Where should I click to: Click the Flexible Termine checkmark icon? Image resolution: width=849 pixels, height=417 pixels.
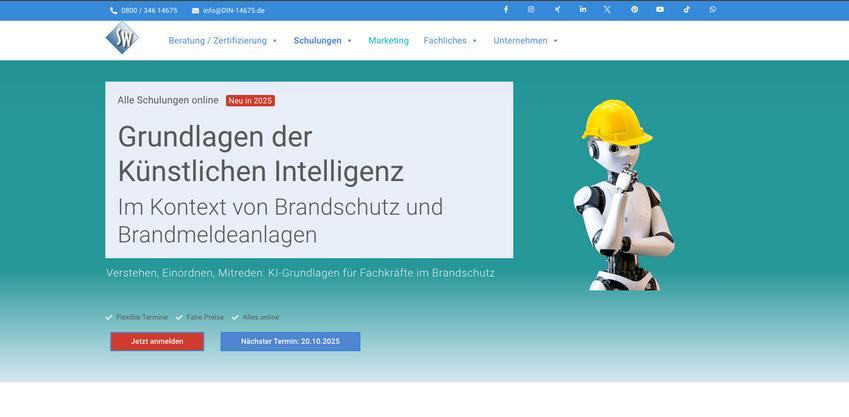(x=108, y=317)
